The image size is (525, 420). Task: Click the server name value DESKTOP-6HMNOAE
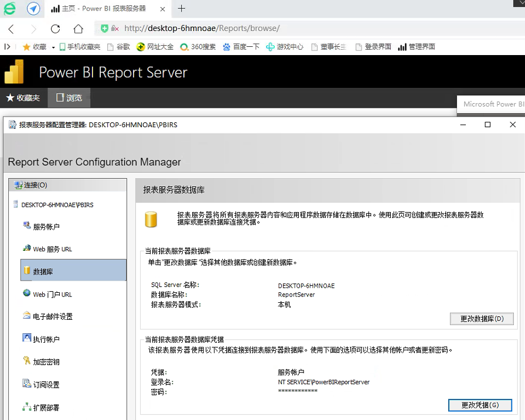tap(306, 286)
